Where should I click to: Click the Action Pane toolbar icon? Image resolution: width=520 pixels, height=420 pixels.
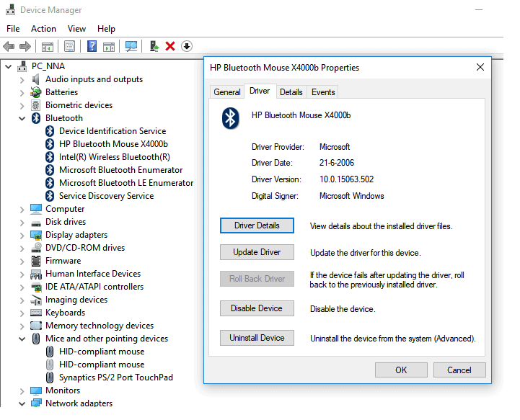(109, 46)
